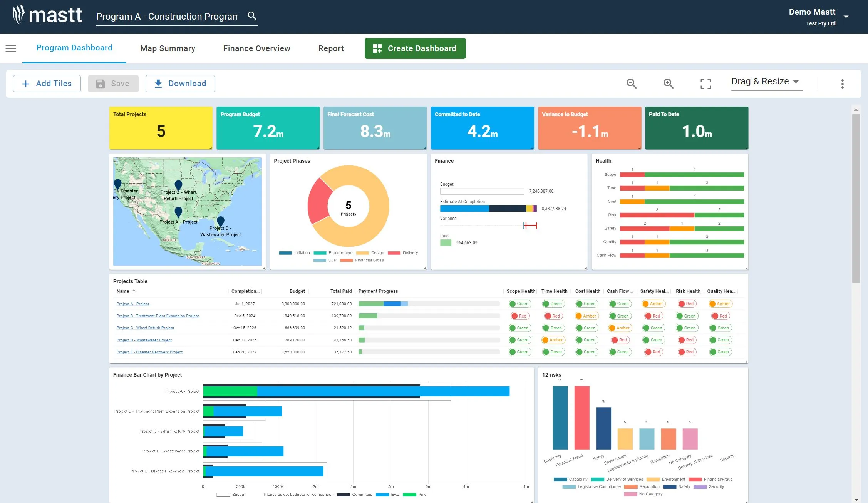
Task: Click the search magnifier next to program name
Action: 252,16
